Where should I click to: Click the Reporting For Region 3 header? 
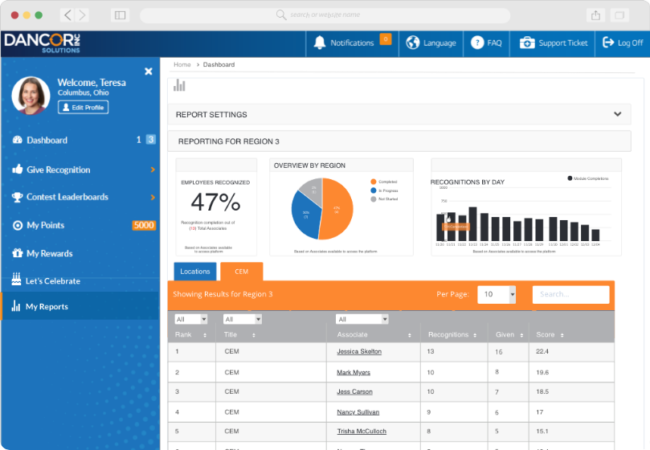399,141
